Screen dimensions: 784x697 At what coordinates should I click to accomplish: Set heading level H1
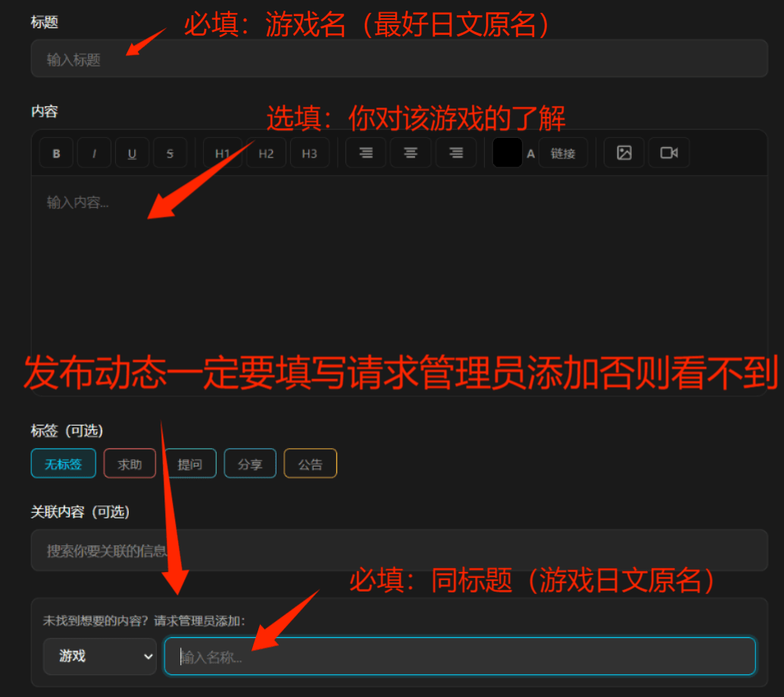coord(222,153)
